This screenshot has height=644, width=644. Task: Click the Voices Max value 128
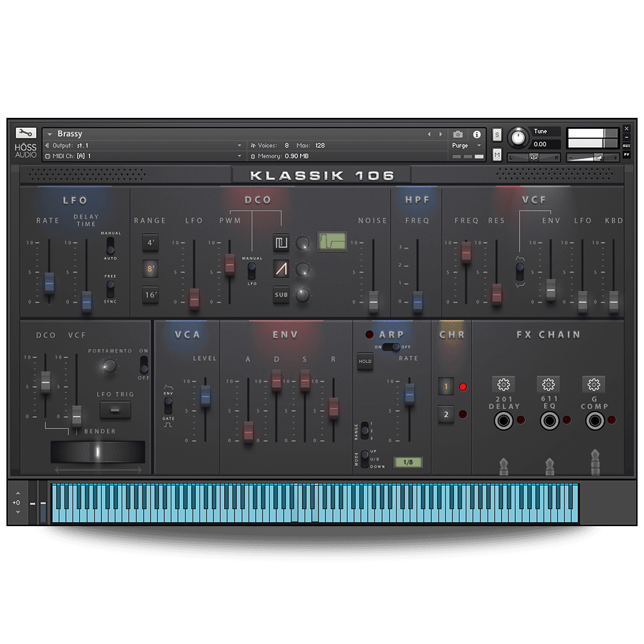(x=320, y=146)
